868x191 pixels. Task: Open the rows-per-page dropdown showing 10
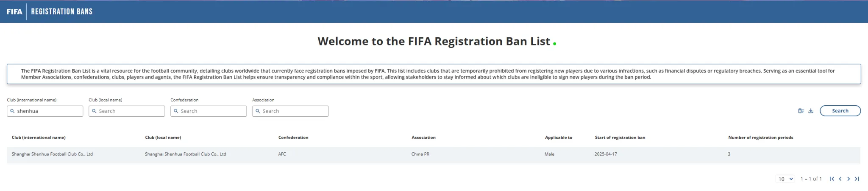point(785,179)
